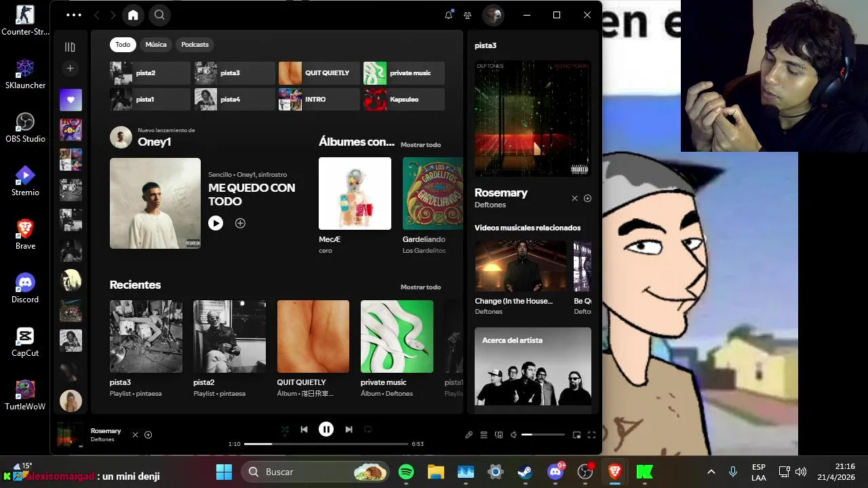The image size is (868, 488).
Task: Open the miniplayer icon
Action: click(576, 434)
